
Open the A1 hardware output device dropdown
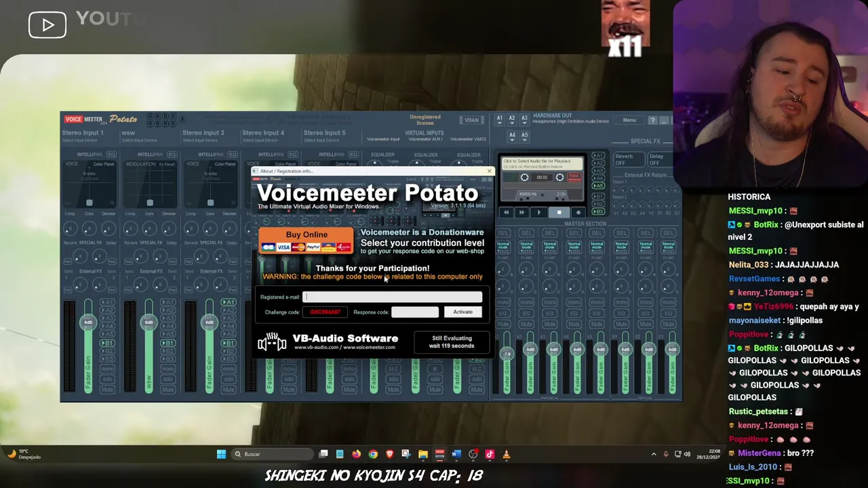499,119
